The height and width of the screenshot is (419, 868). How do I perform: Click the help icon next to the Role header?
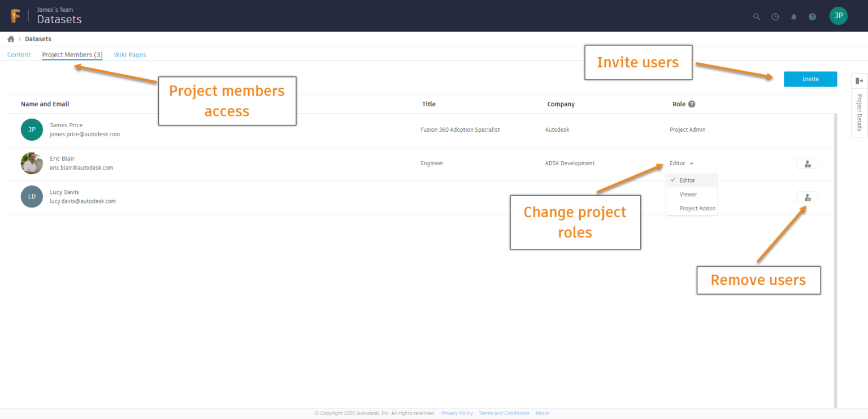coord(691,104)
